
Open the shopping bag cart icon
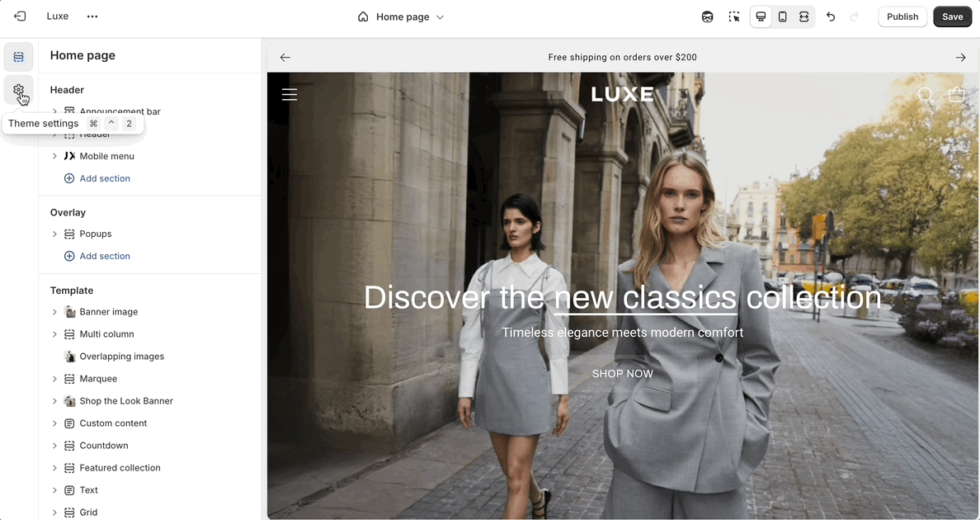click(x=956, y=95)
